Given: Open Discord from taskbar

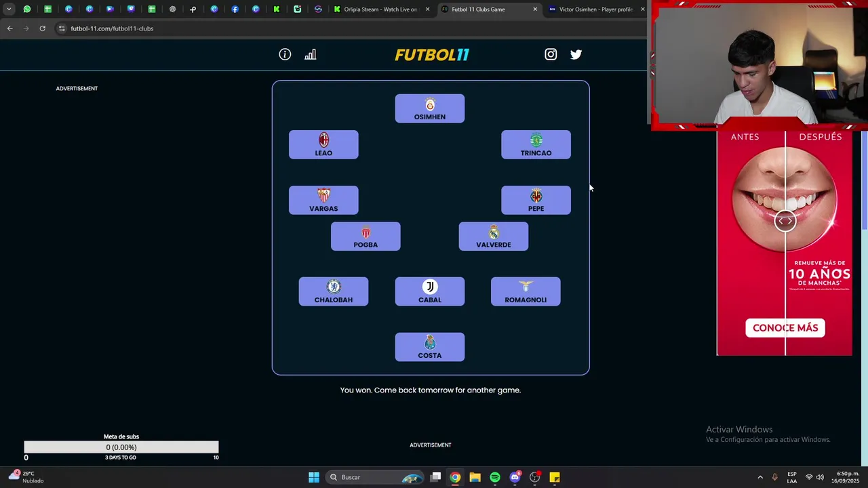Looking at the screenshot, I should click(x=515, y=477).
